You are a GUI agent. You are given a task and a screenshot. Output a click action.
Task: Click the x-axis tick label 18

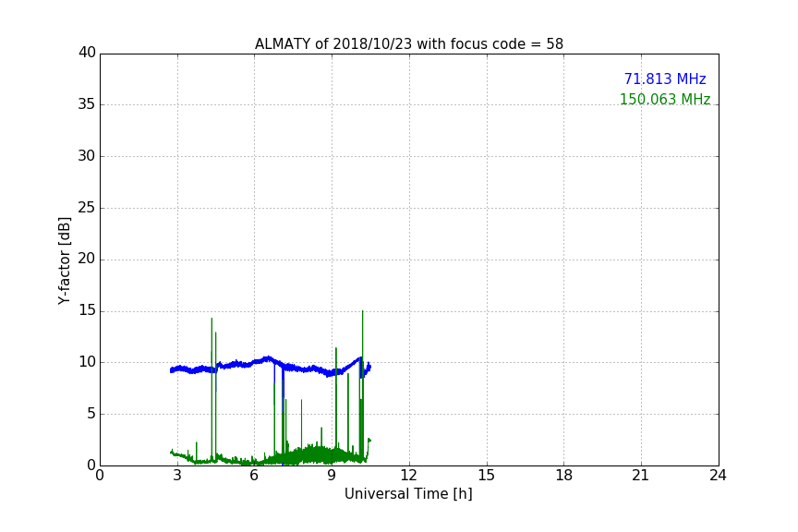564,476
